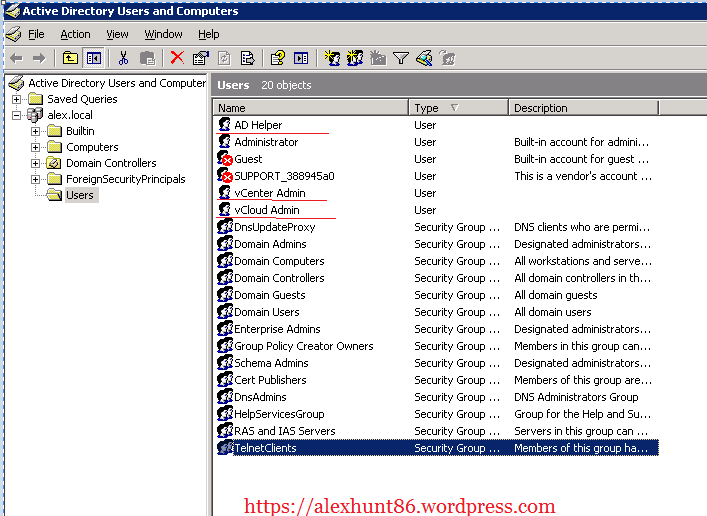Image resolution: width=707 pixels, height=516 pixels.
Task: Click the Filter funnel toolbar icon
Action: pyautogui.click(x=400, y=58)
